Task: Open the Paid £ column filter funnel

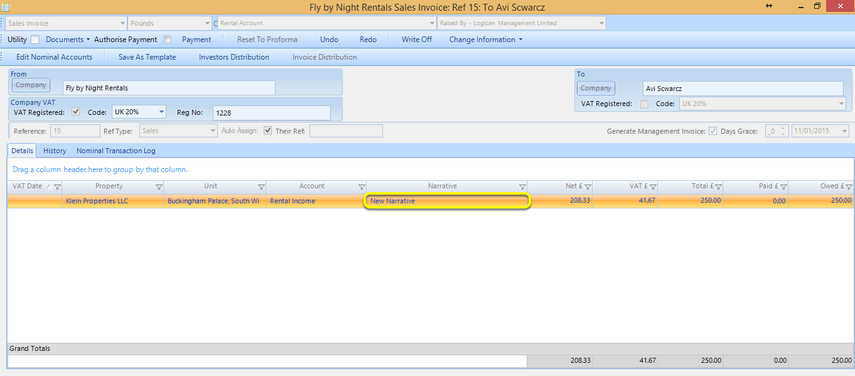Action: click(783, 187)
